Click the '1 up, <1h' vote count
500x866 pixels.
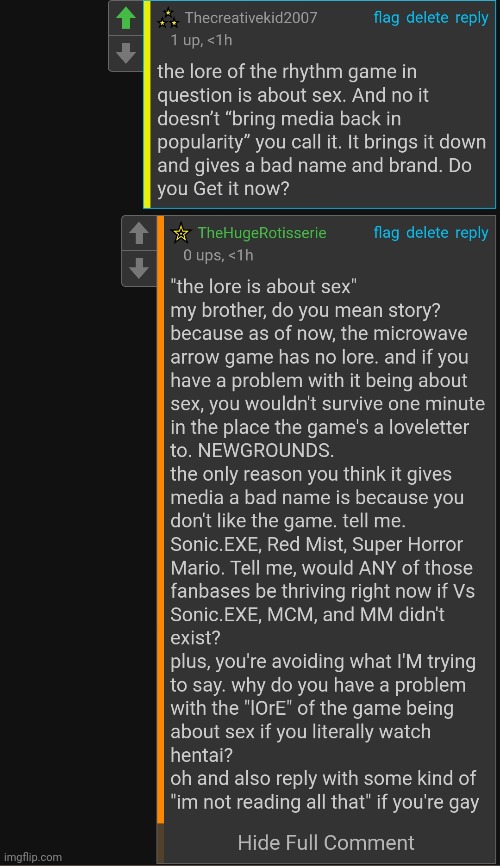[201, 40]
